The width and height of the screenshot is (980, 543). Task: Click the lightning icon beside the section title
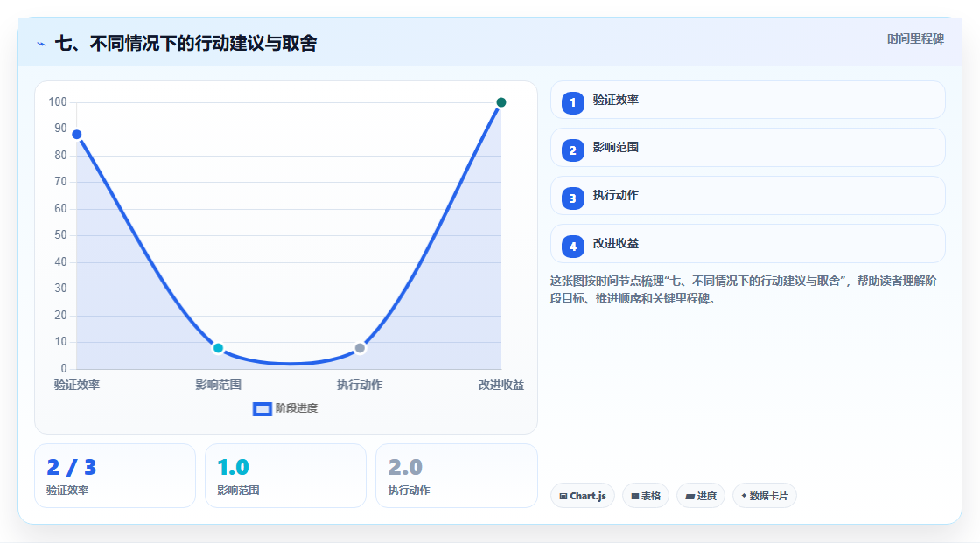pyautogui.click(x=42, y=44)
